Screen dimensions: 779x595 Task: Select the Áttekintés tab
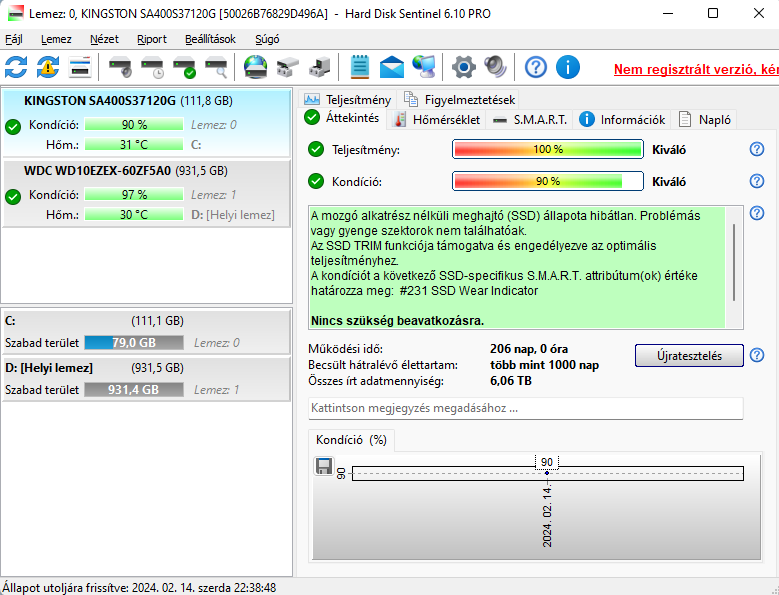(342, 118)
